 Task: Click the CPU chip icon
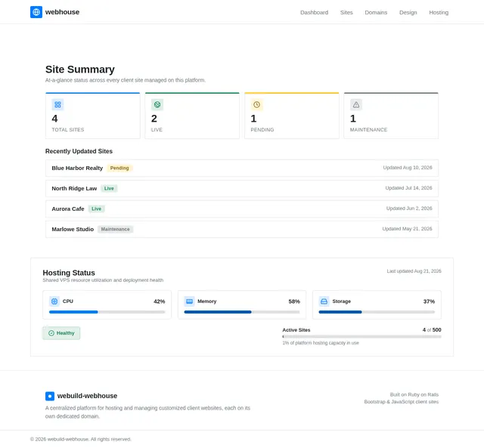54,301
